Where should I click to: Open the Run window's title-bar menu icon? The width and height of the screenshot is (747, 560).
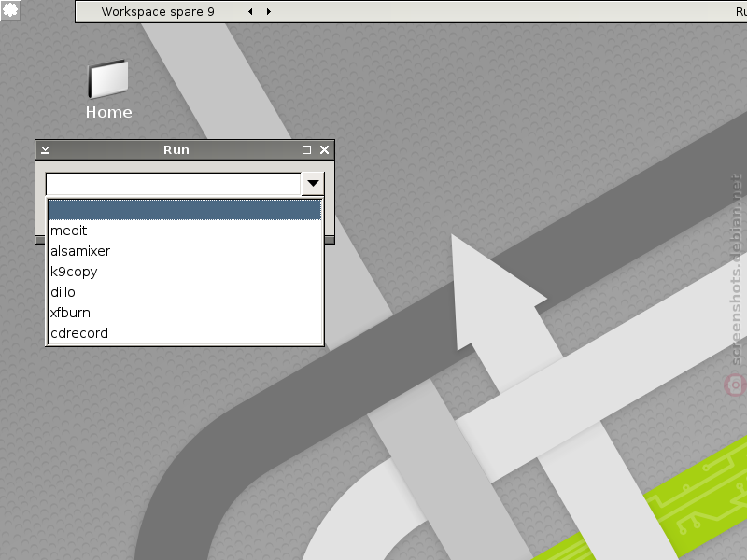tap(45, 150)
